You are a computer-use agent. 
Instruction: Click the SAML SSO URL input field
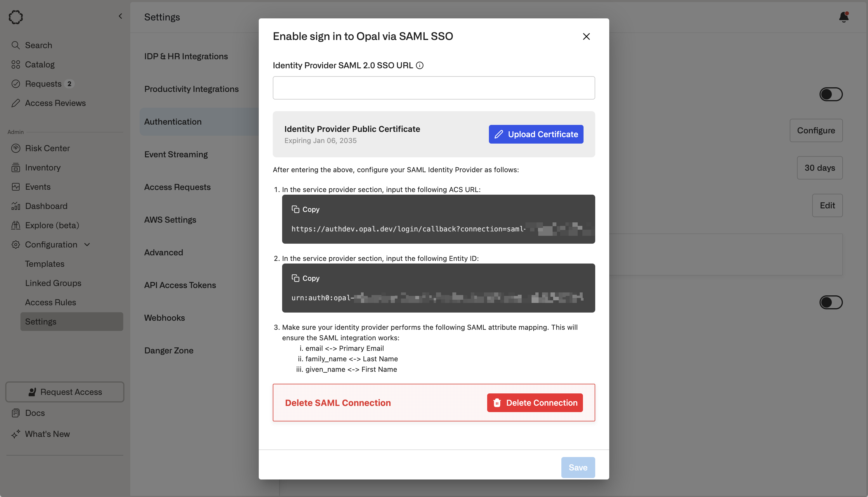(433, 88)
